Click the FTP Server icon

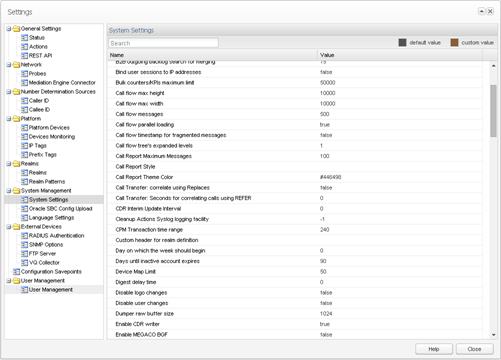(x=24, y=254)
